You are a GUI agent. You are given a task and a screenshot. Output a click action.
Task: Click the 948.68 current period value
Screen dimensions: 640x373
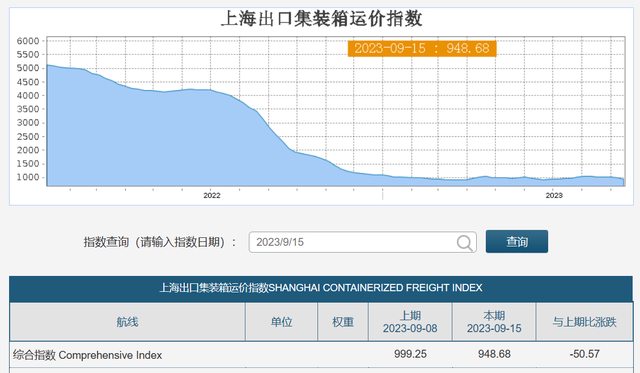click(494, 354)
